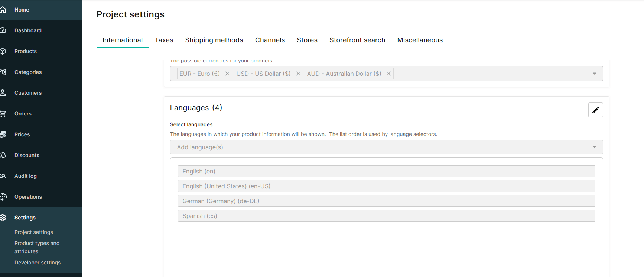Go to the Stores tab
Viewport: 644px width, 277px height.
(x=307, y=40)
